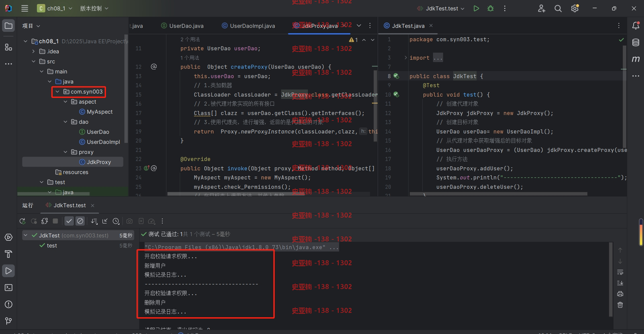Select MyAspect class in project tree

(x=96, y=112)
